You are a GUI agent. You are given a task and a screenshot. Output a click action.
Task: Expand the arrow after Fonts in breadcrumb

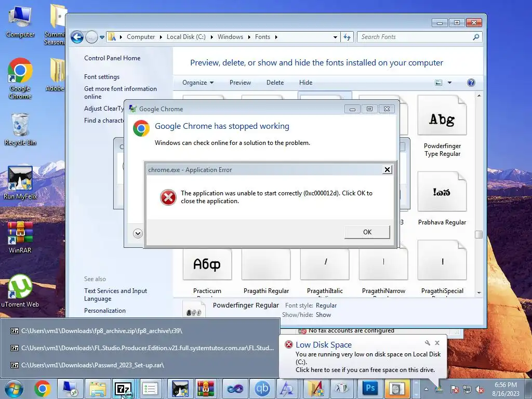coord(276,37)
